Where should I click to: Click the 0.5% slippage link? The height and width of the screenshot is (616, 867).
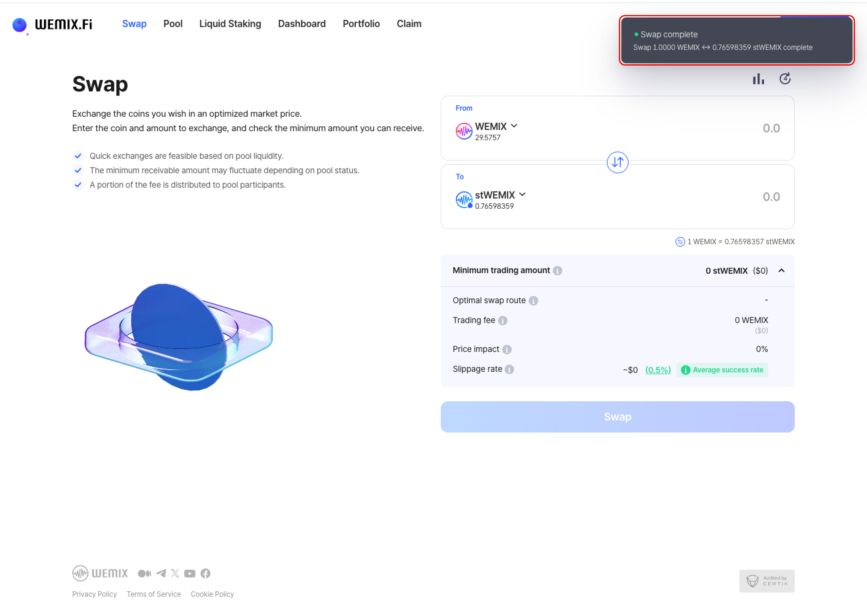pyautogui.click(x=658, y=370)
